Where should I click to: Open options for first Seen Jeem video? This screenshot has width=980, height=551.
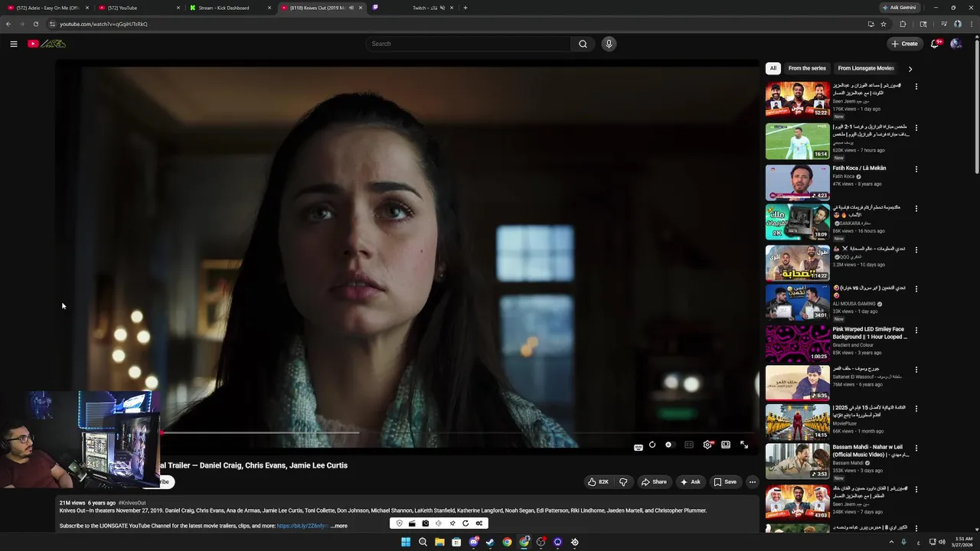[x=916, y=86]
